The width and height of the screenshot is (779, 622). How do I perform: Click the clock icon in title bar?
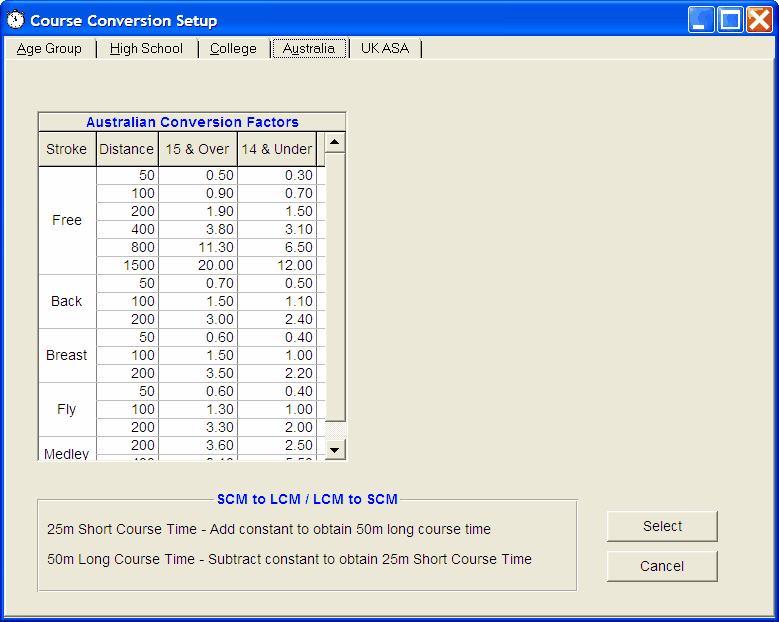pyautogui.click(x=16, y=20)
